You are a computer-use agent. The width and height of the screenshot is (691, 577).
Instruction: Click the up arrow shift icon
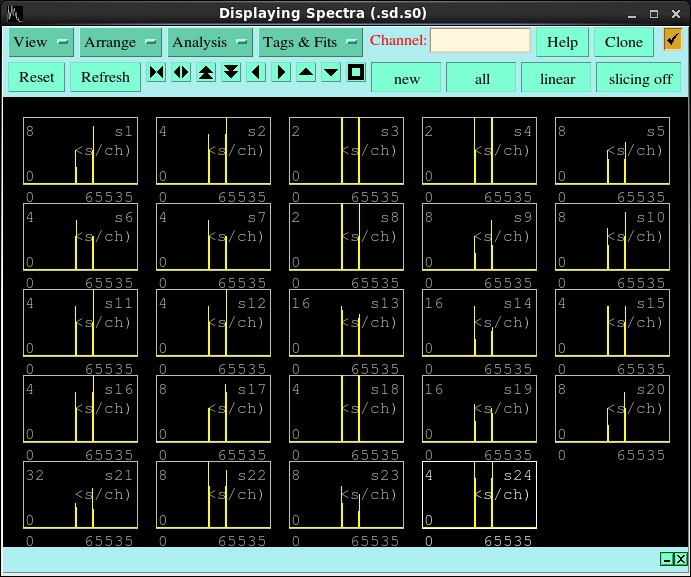[x=306, y=72]
